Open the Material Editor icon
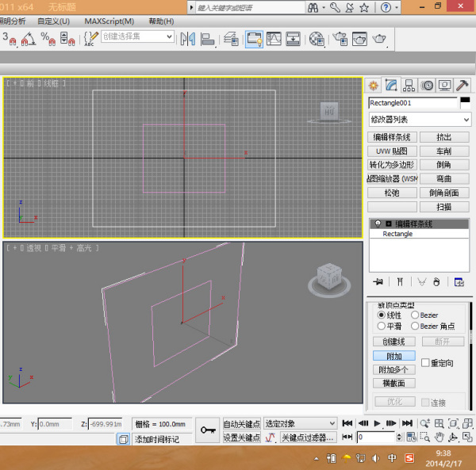 pos(317,39)
